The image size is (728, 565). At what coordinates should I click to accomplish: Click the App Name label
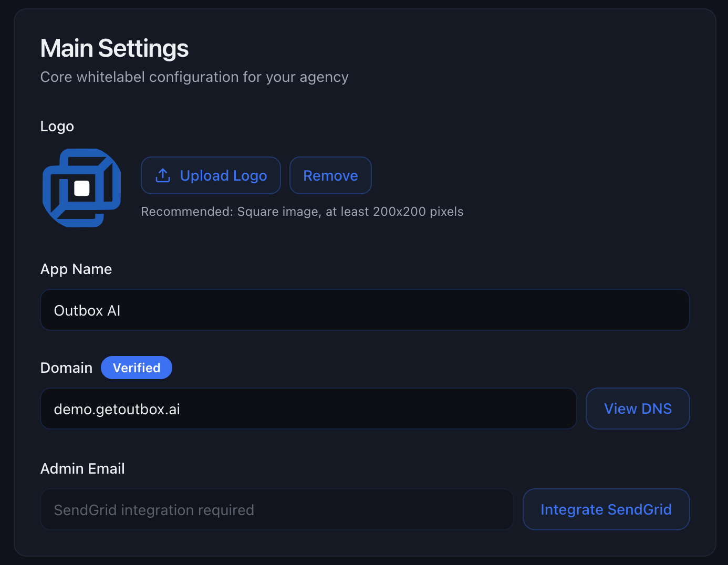76,269
